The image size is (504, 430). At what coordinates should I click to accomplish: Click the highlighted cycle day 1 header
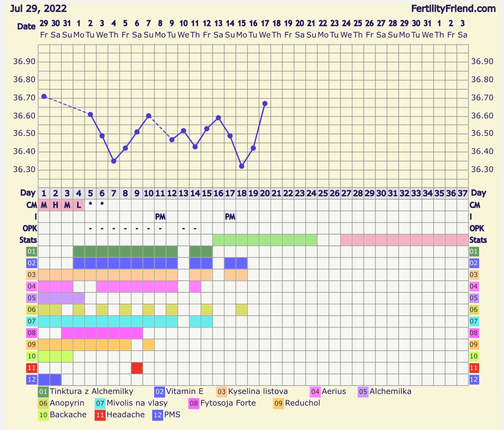pyautogui.click(x=44, y=193)
